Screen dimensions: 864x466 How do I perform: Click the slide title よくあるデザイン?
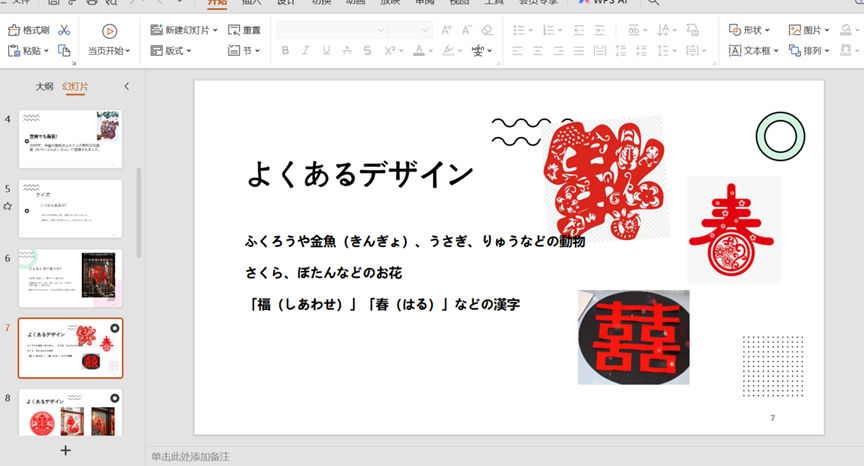pyautogui.click(x=361, y=174)
